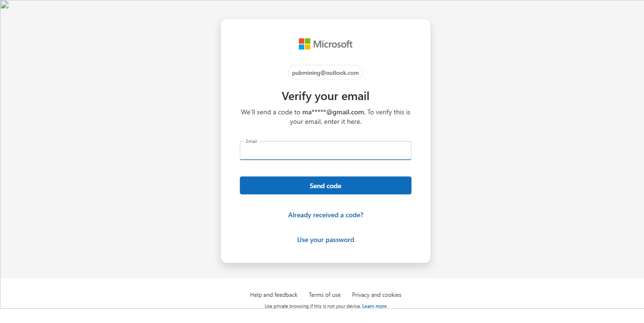
Task: Click the blue square of the Microsoft logo
Action: [301, 47]
